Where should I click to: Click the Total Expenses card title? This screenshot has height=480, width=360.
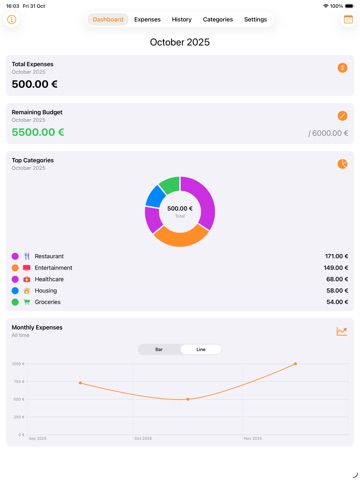click(x=32, y=64)
